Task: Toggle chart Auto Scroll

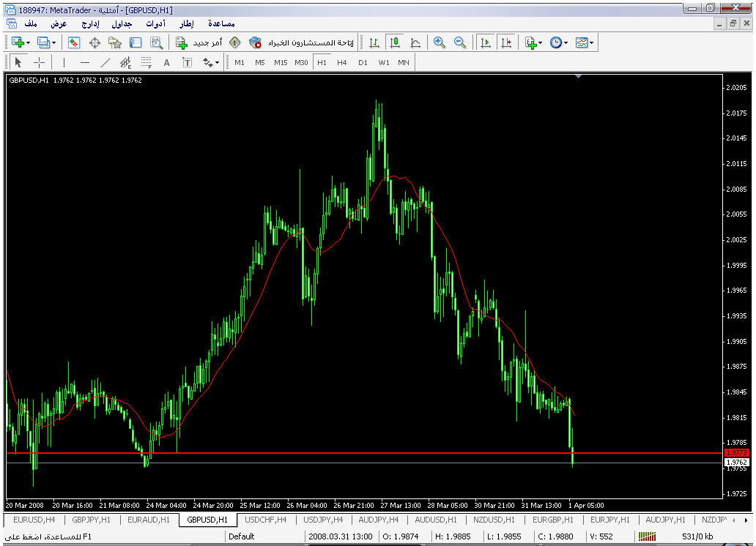Action: pyautogui.click(x=485, y=43)
